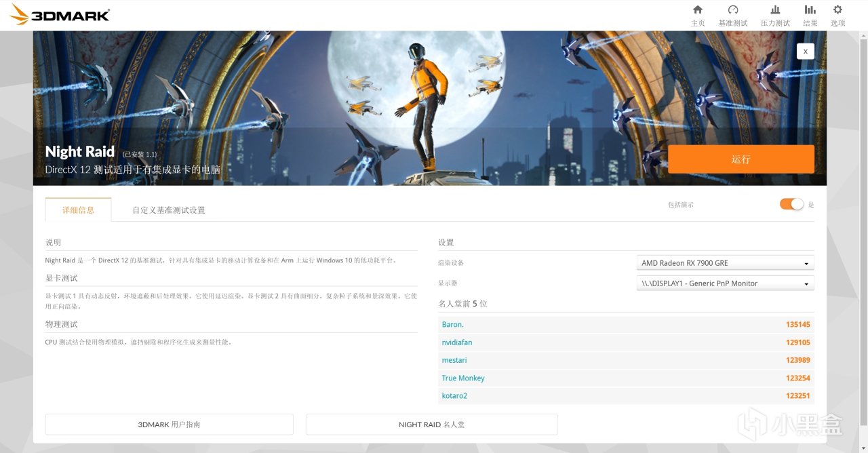Open mestari hall of fame entry
The image size is (868, 453).
(x=454, y=360)
